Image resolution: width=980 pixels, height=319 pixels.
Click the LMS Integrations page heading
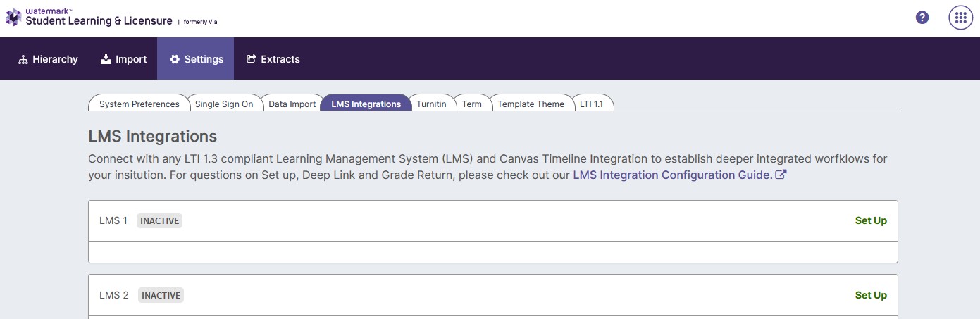pyautogui.click(x=153, y=136)
